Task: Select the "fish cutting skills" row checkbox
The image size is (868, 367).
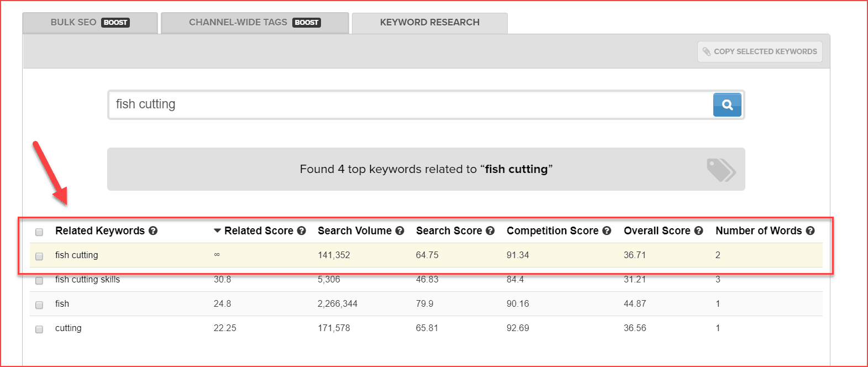Action: (39, 281)
